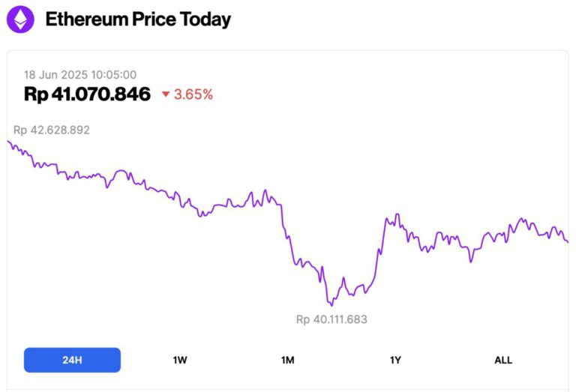Open the ALL time range

coord(503,360)
